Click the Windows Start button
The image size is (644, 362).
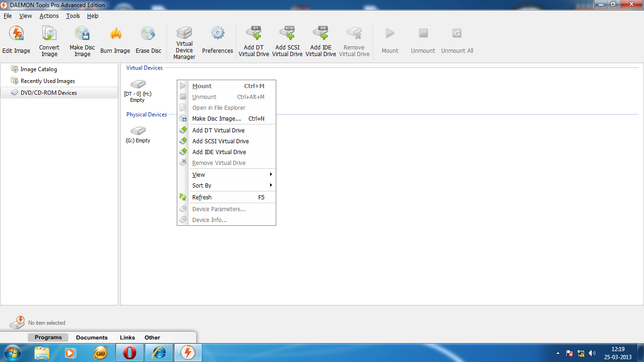(12, 353)
